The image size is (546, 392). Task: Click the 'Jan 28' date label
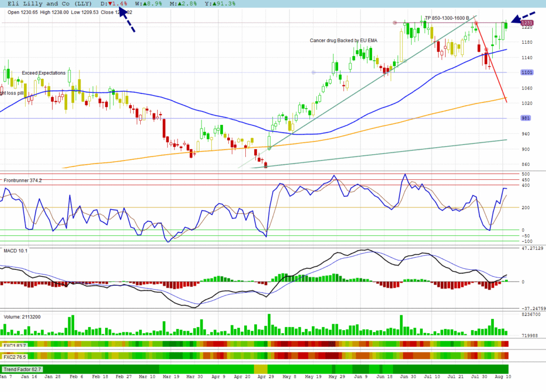(x=53, y=377)
